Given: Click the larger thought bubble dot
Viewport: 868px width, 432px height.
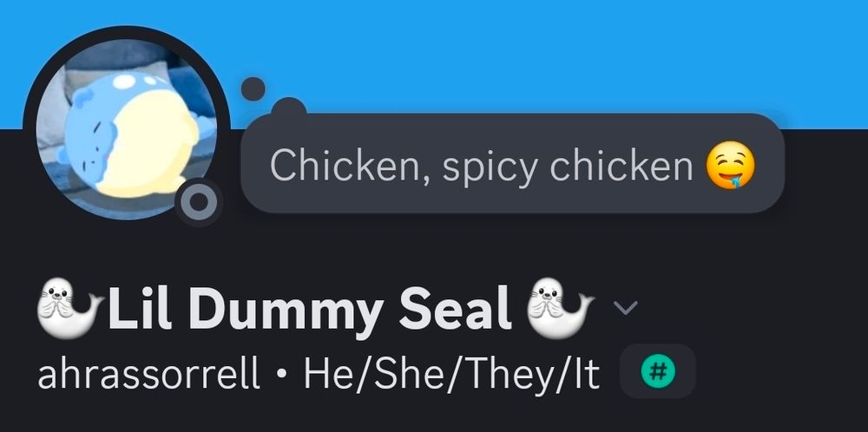Looking at the screenshot, I should click(288, 109).
